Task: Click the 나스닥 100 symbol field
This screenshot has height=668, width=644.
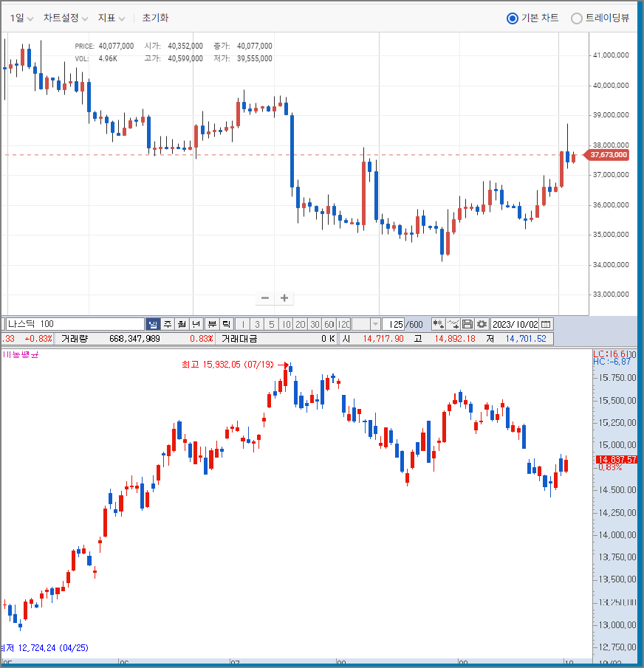Action: (75, 324)
